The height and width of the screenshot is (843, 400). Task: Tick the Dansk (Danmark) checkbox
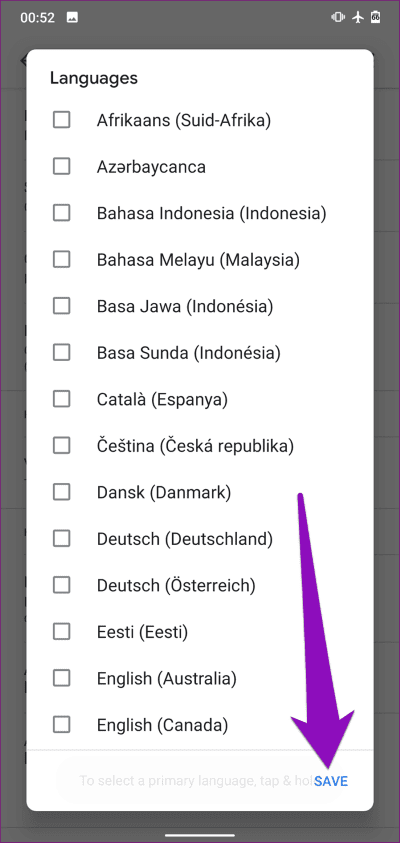click(61, 492)
